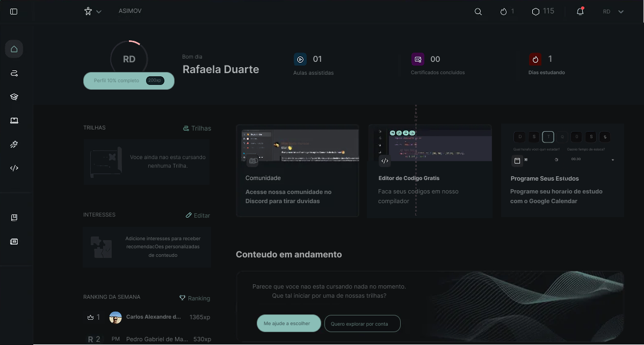Open the Trilhas link
The image size is (644, 345).
(x=197, y=128)
